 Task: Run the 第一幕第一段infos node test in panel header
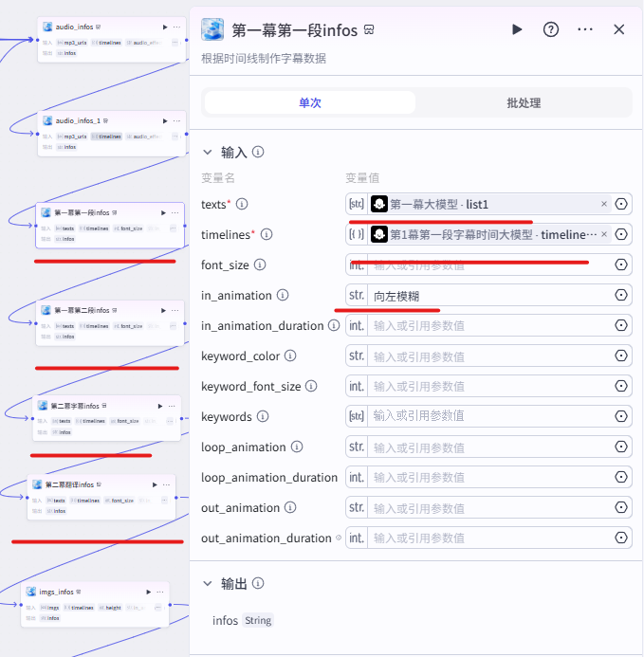pos(517,29)
